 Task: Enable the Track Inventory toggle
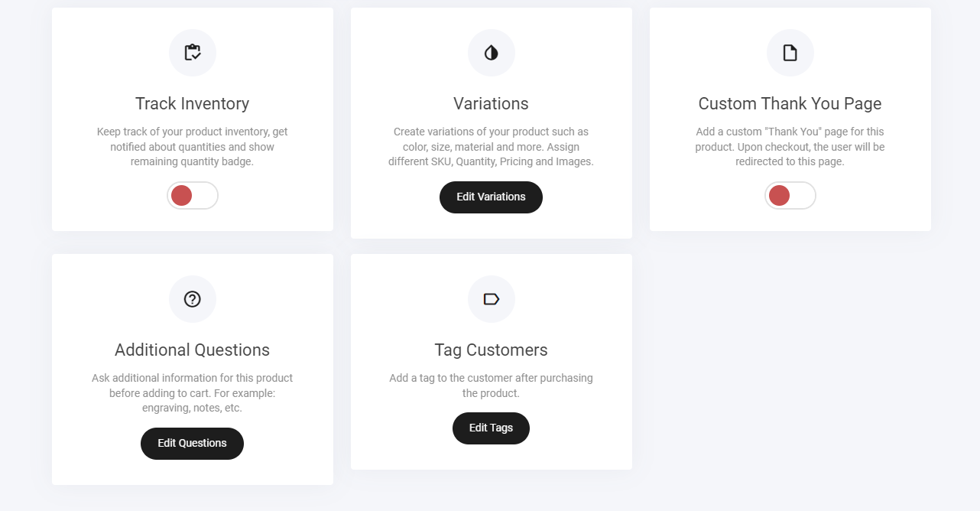tap(193, 196)
